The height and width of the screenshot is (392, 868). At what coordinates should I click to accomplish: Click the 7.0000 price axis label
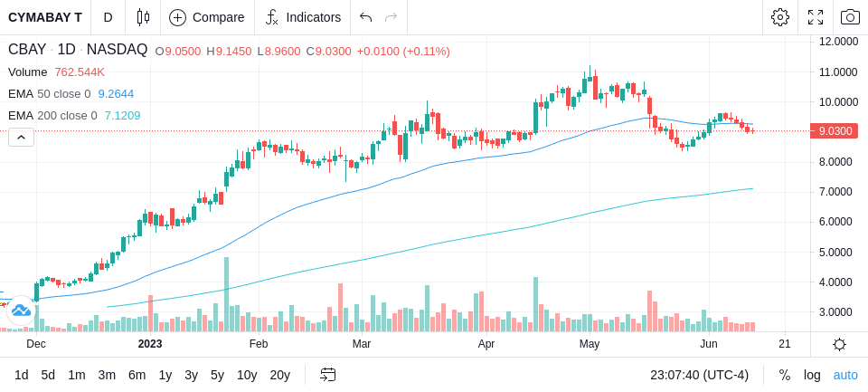tap(835, 192)
